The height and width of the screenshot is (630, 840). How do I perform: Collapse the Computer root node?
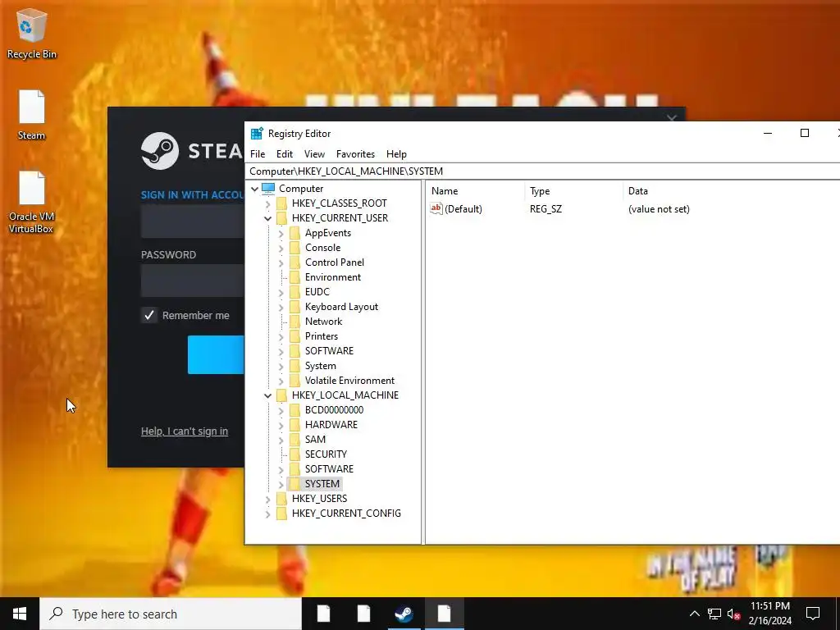[255, 189]
